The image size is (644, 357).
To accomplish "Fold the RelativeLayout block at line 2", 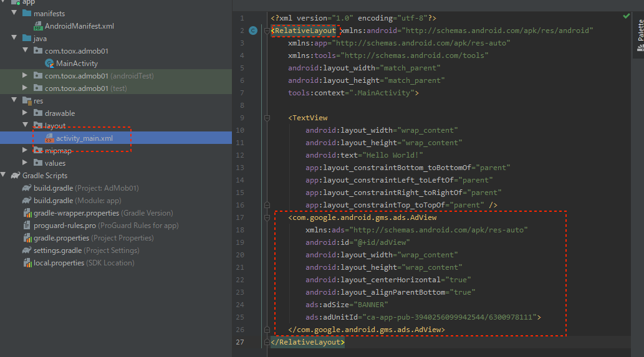I will tap(267, 31).
